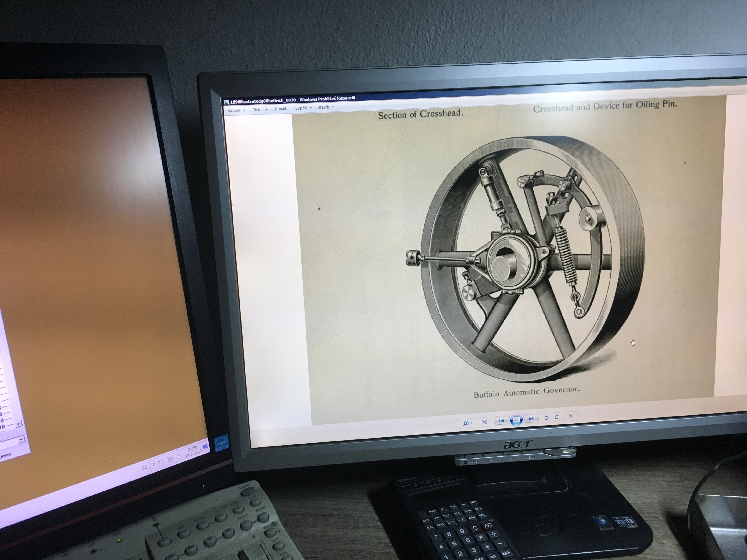Screen dimensions: 747x560
Task: Open the volume speaker tray icon
Action: pos(178,457)
